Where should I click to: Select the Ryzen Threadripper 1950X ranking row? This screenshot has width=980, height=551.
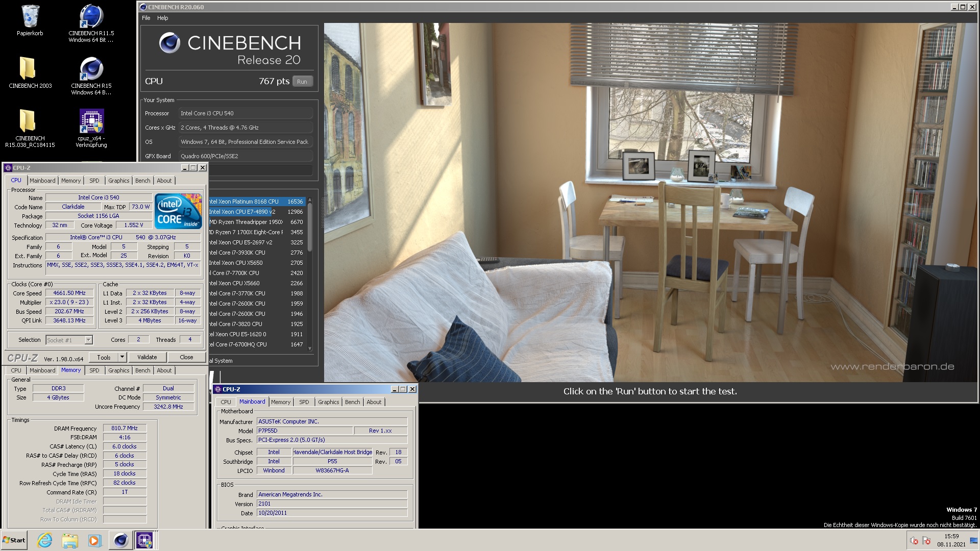[x=257, y=222]
